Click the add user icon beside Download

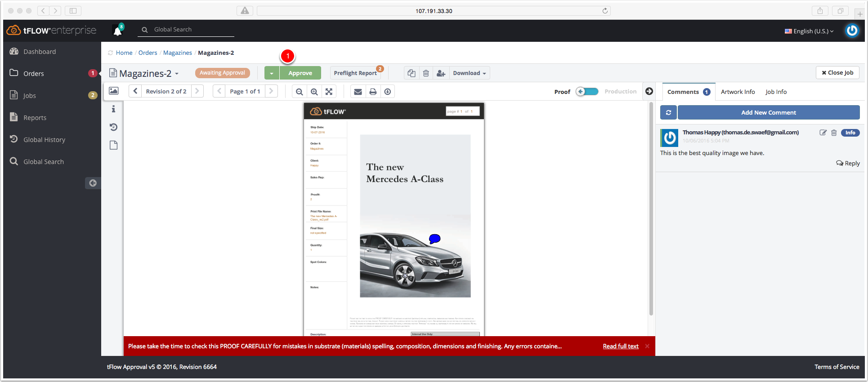coord(441,73)
